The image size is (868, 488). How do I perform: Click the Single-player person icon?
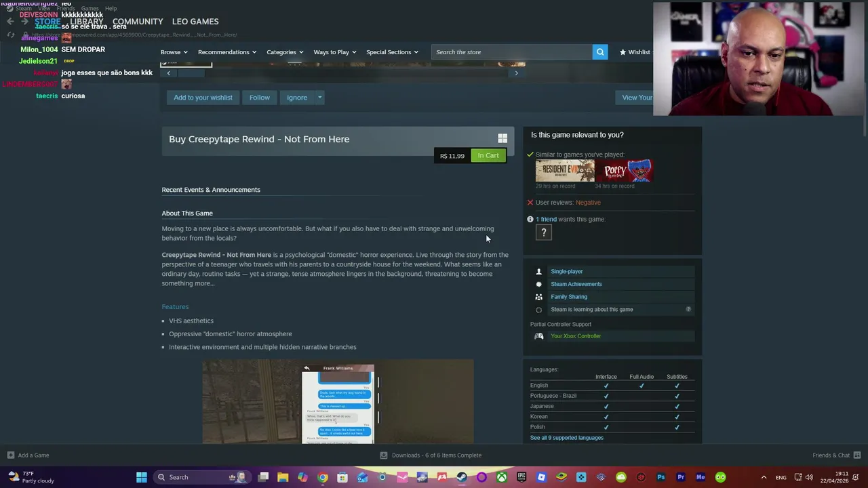coord(539,271)
